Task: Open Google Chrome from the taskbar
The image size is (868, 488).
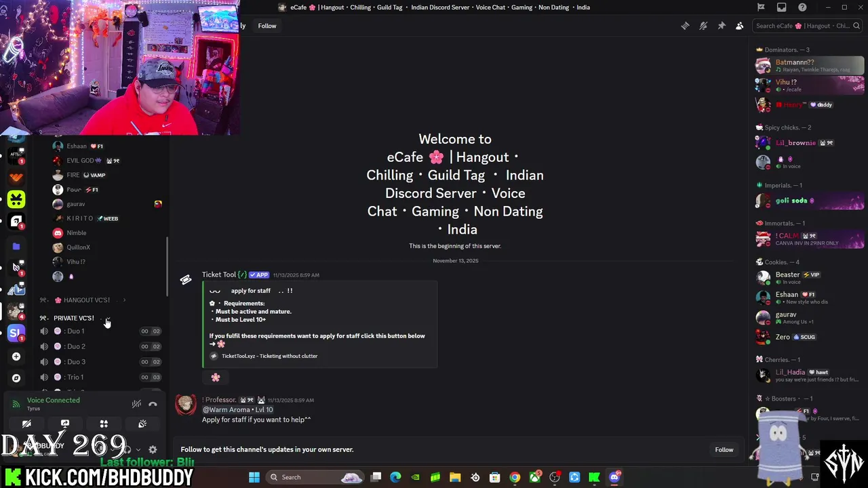Action: [x=515, y=477]
